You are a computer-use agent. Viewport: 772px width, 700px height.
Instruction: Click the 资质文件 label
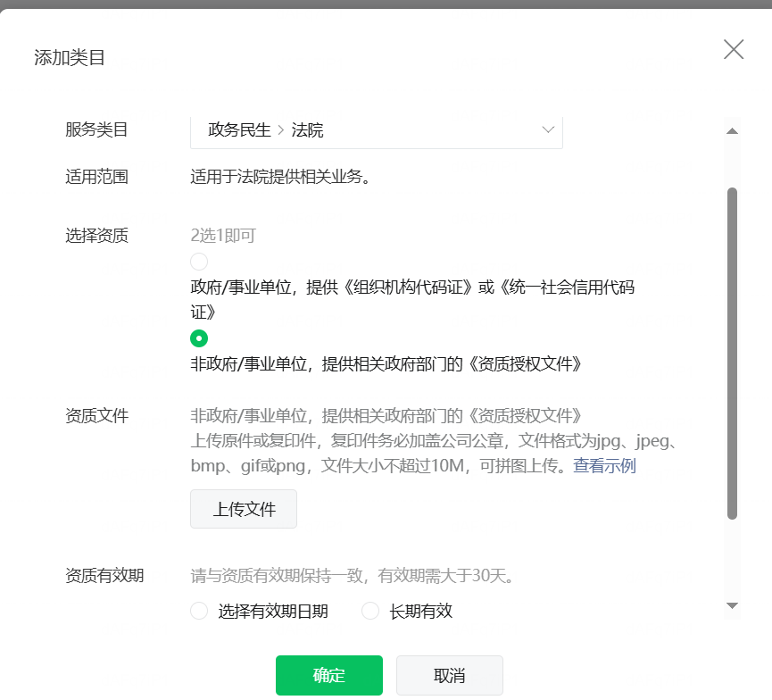click(x=97, y=416)
